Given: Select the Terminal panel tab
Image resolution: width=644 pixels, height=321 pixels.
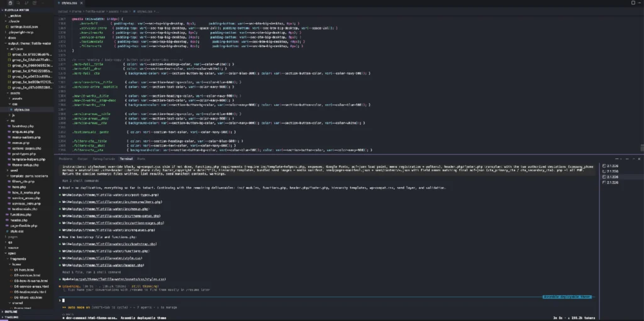Looking at the screenshot, I should 126,158.
